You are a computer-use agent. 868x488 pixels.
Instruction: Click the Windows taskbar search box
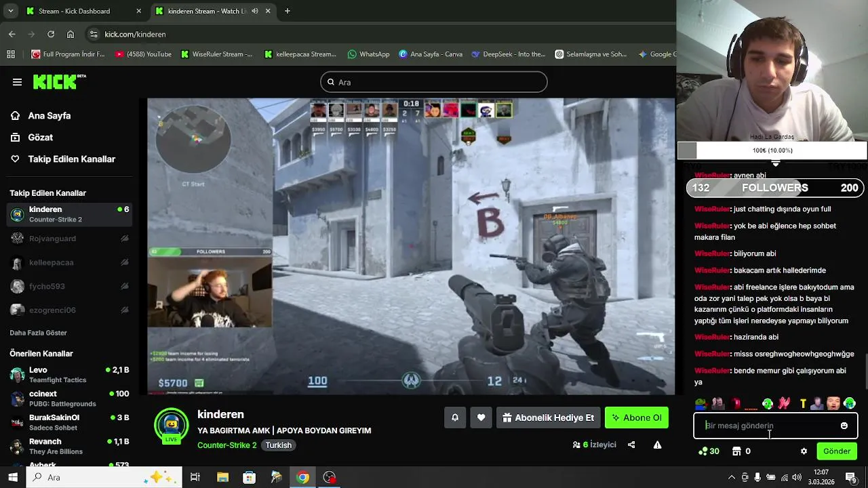pyautogui.click(x=104, y=477)
